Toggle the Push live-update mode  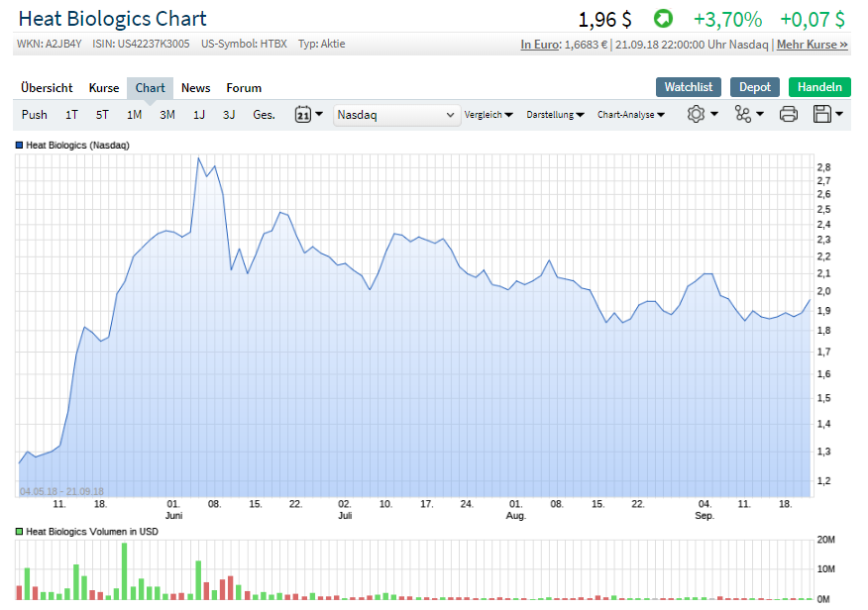click(34, 114)
